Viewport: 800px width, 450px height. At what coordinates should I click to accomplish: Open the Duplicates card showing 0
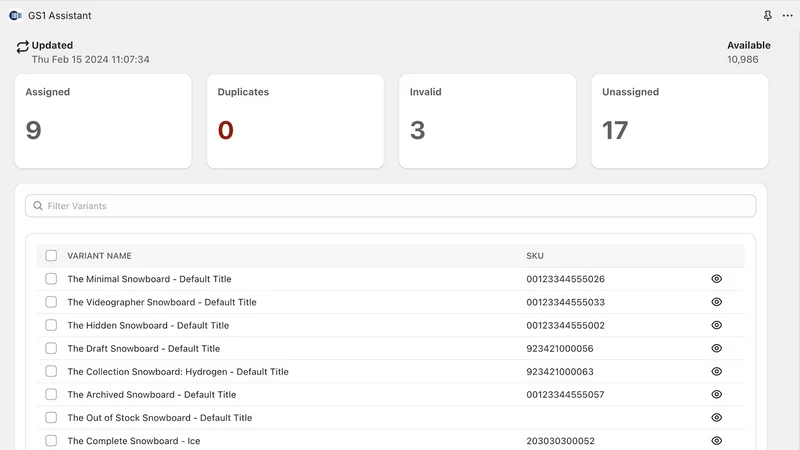point(295,121)
